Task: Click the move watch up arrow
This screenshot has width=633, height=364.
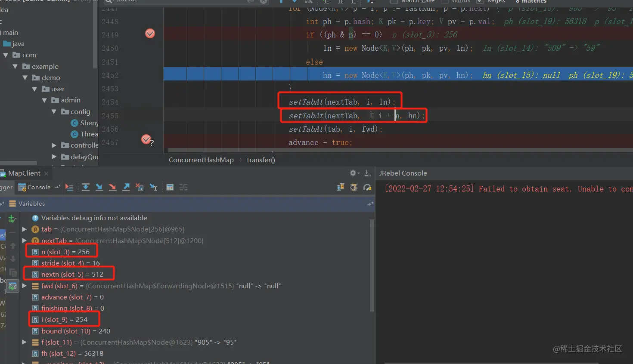Action: pyautogui.click(x=13, y=246)
